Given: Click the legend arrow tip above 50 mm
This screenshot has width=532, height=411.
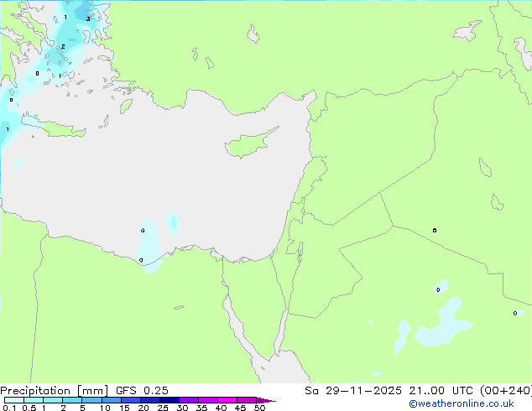Looking at the screenshot, I should [265, 401].
